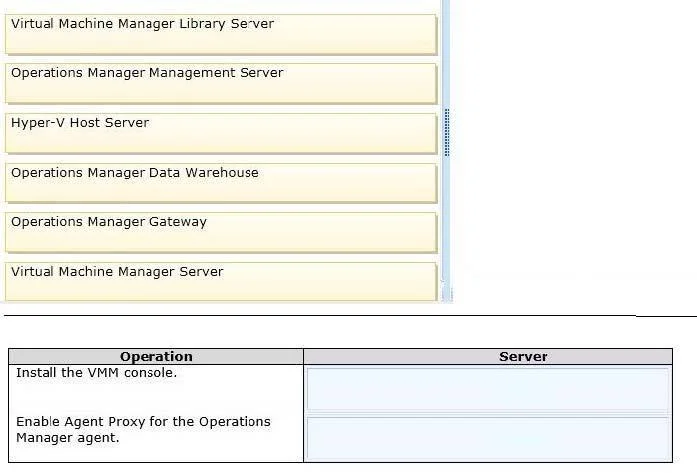Image resolution: width=697 pixels, height=473 pixels.
Task: Click the Operation column header
Action: pyautogui.click(x=156, y=357)
